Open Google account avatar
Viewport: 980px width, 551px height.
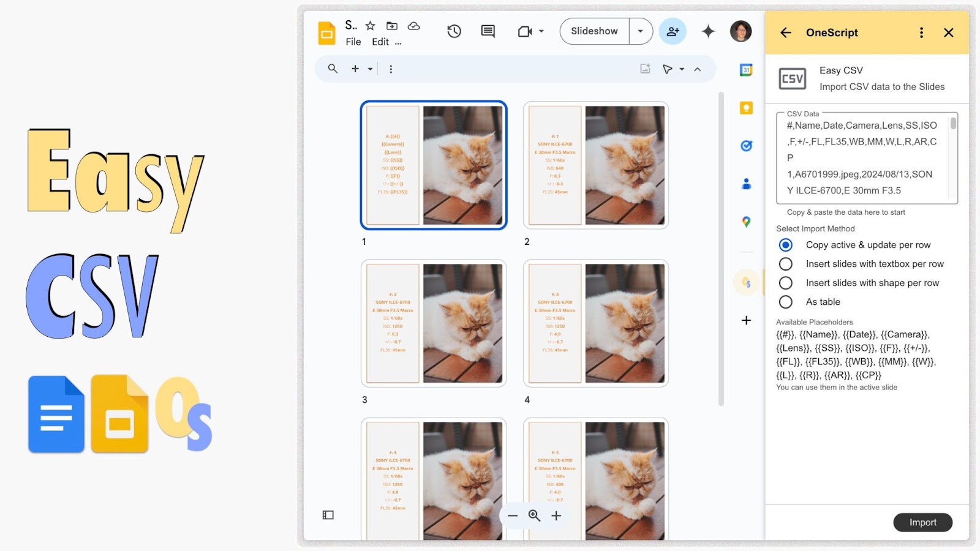point(741,31)
